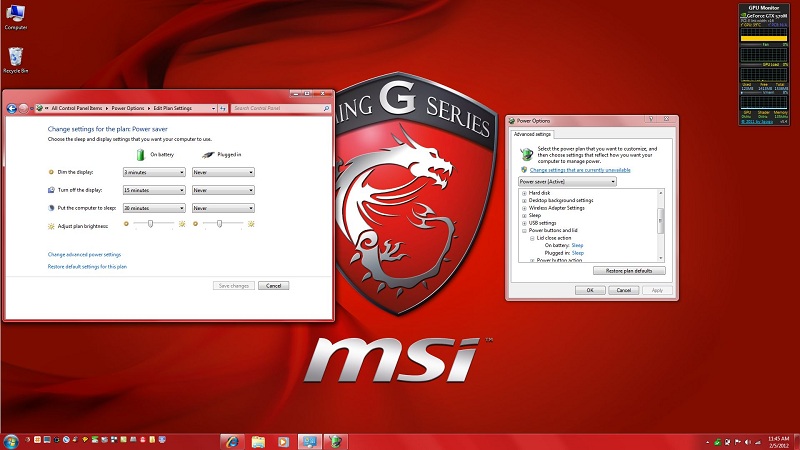
Task: Open Plugged in Turn off the display dropdown
Action: coord(223,190)
